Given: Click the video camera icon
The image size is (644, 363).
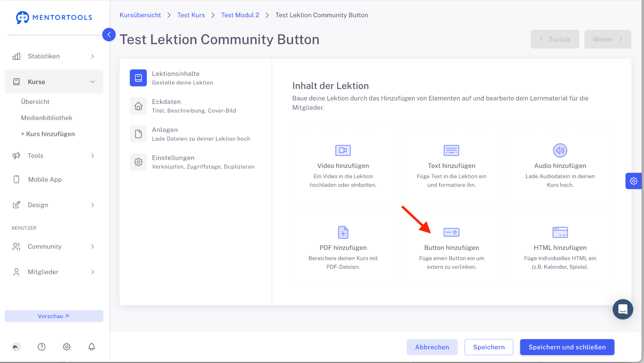Looking at the screenshot, I should coord(343,150).
